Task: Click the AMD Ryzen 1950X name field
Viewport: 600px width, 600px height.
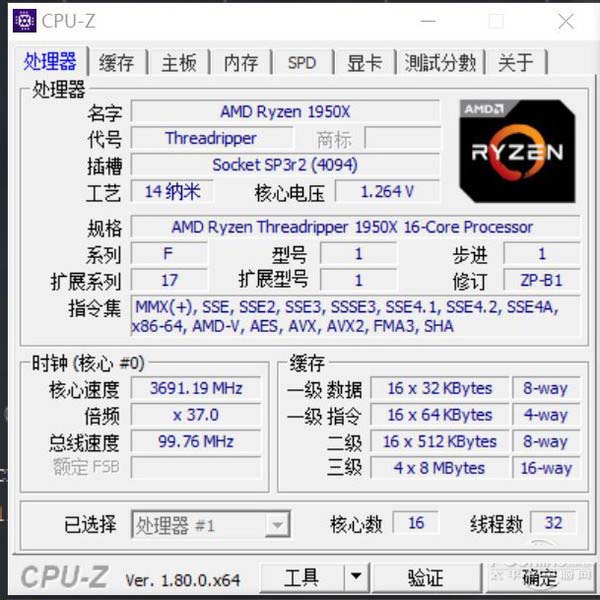Action: click(285, 112)
